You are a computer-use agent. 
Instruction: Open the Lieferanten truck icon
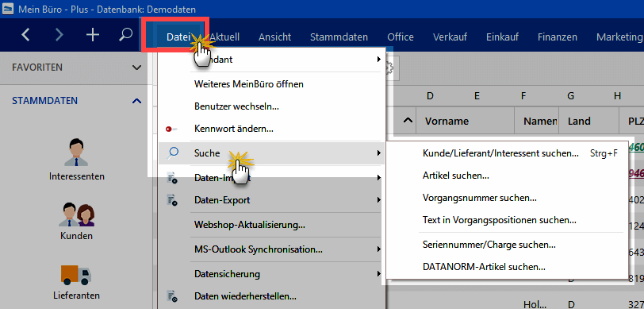point(76,276)
